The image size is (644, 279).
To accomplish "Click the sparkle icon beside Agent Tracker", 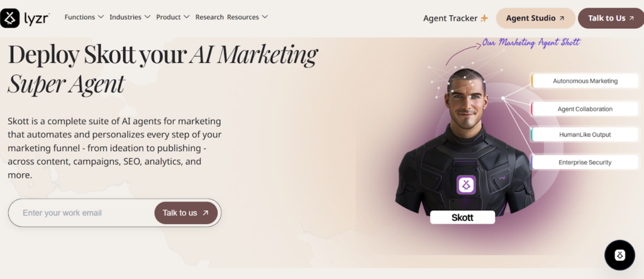I will [x=484, y=18].
